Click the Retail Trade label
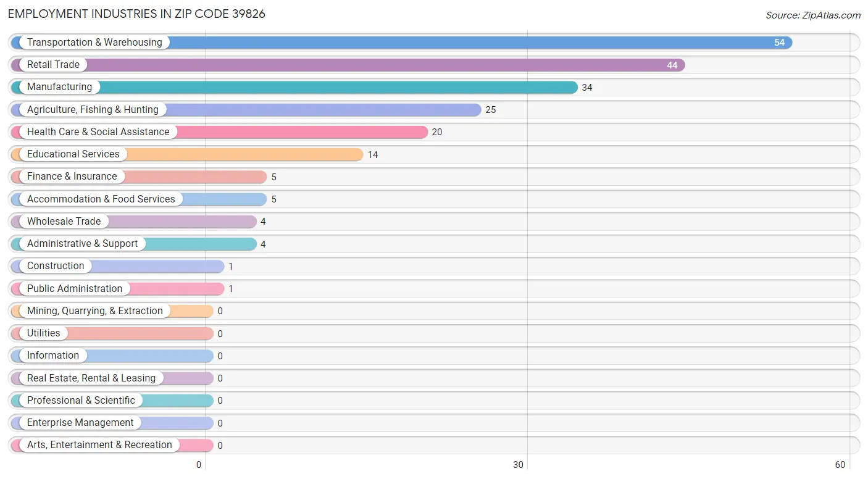 point(53,64)
